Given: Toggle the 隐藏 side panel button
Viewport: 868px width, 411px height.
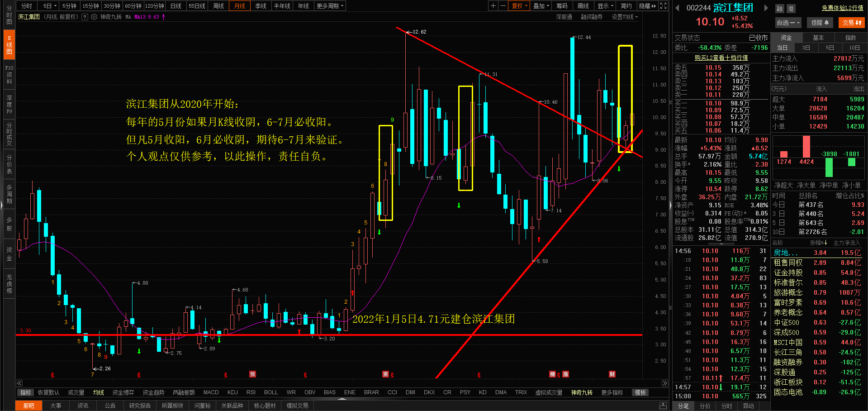Looking at the screenshot, I should 647,6.
